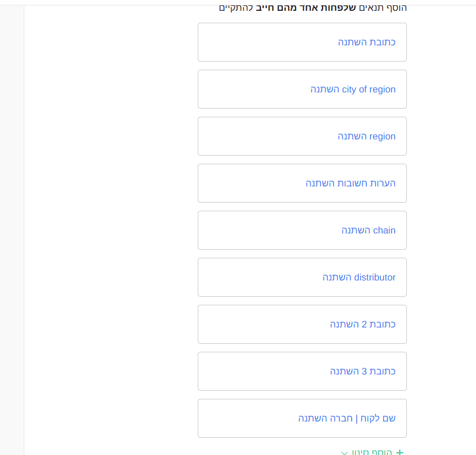
Task: Select the 'chain השתנה' condition
Action: (368, 230)
